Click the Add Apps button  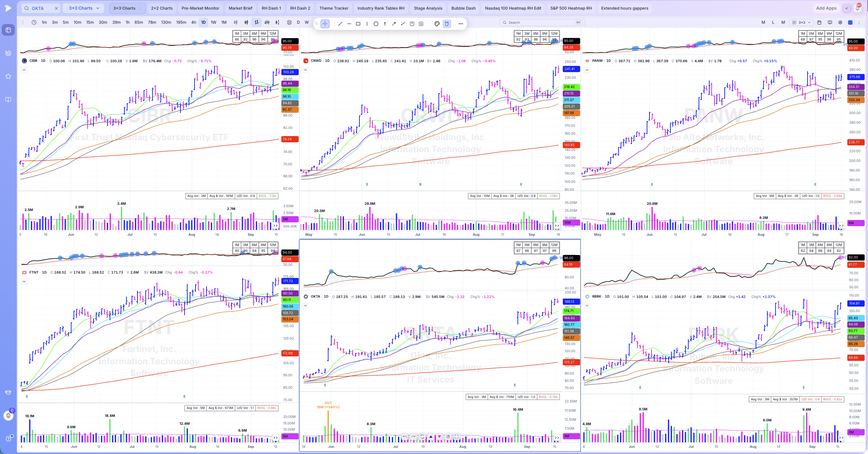tap(826, 8)
